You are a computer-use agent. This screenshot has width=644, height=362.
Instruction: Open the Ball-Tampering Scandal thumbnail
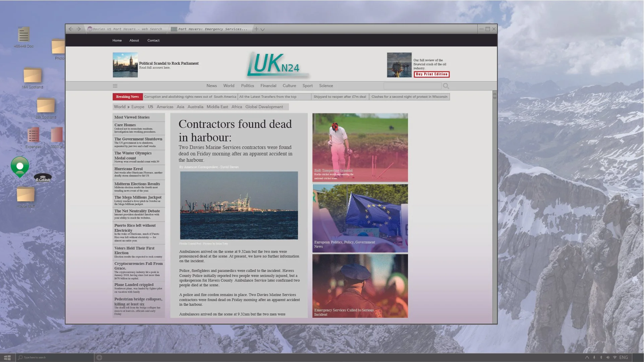tap(360, 148)
